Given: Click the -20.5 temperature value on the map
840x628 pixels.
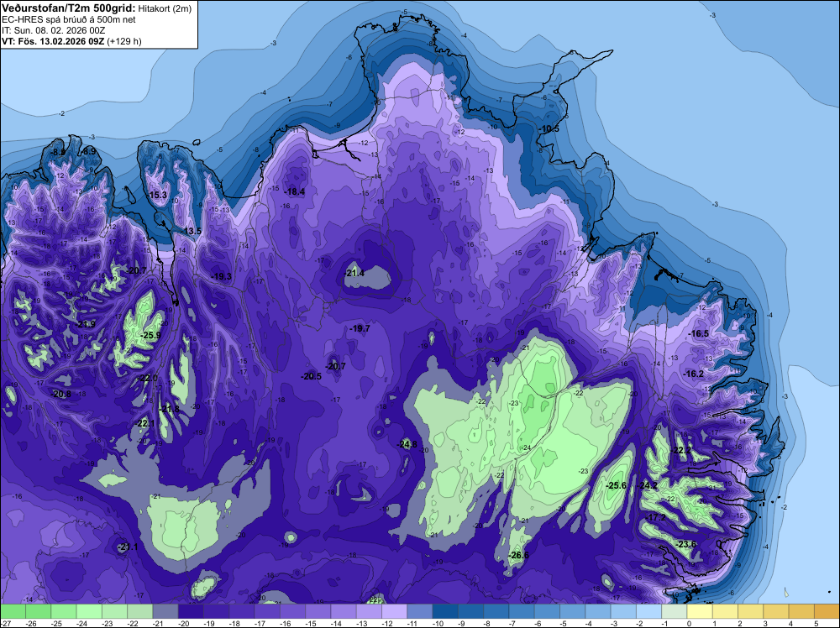Looking at the screenshot, I should [312, 376].
